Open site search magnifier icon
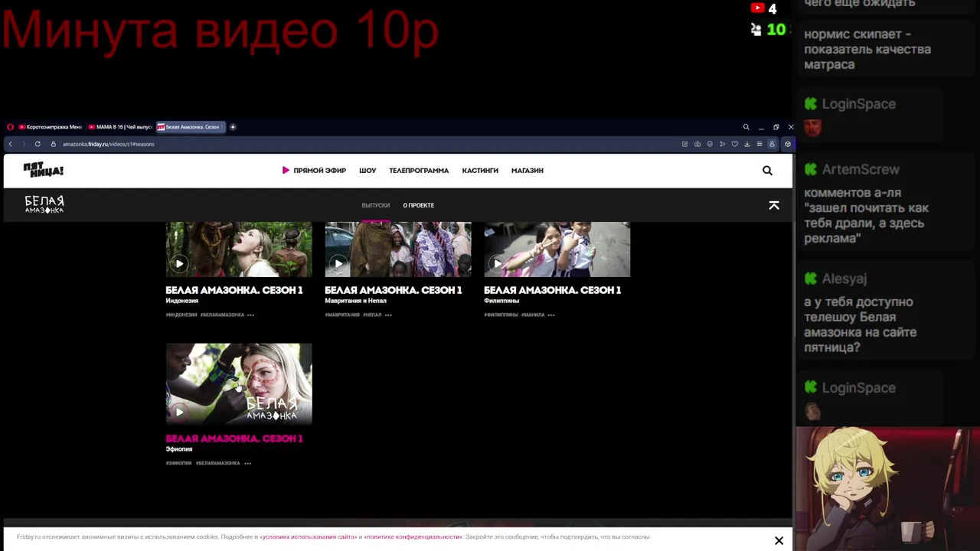The height and width of the screenshot is (551, 980). (x=767, y=171)
